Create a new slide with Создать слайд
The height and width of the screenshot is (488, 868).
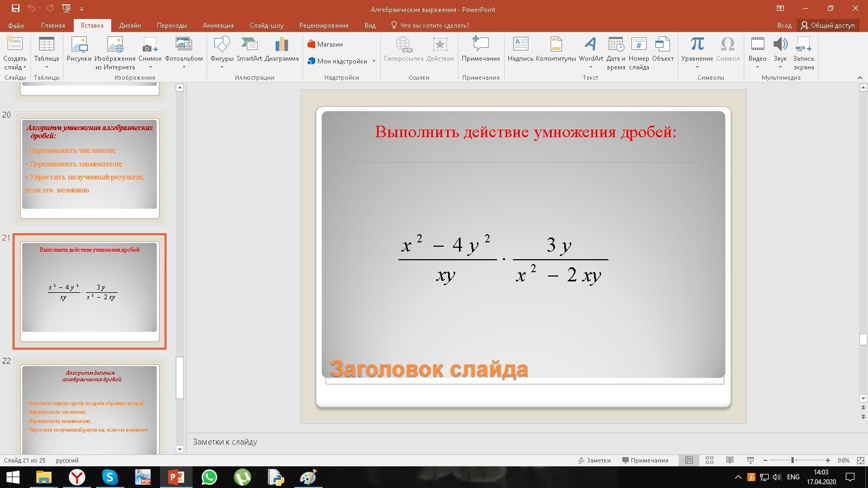click(15, 53)
